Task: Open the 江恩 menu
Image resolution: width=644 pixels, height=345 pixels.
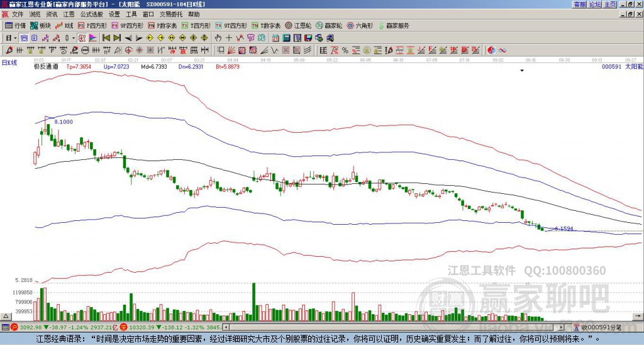Action: coord(69,14)
